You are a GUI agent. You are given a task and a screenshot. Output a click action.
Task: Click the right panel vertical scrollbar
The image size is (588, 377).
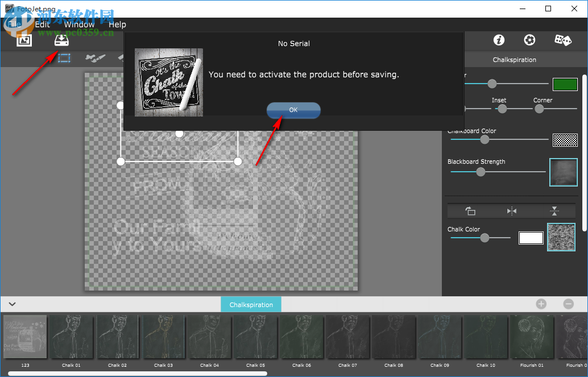click(585, 153)
